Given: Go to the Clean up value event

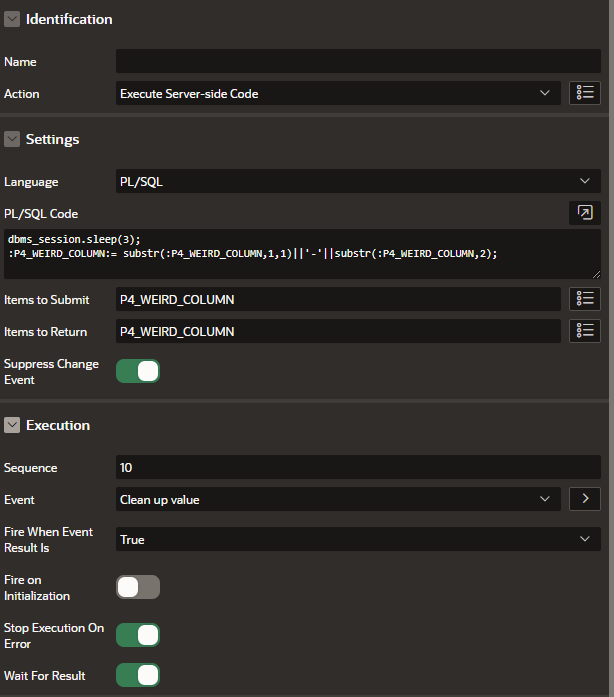Looking at the screenshot, I should 585,499.
